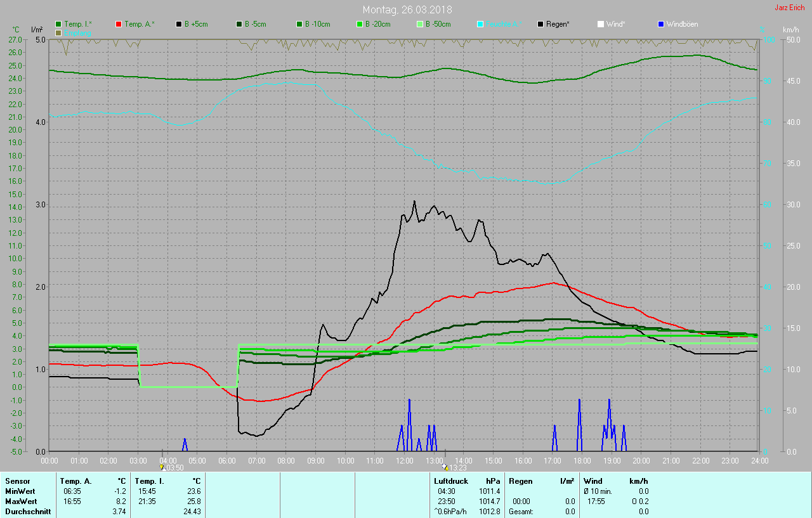Image resolution: width=812 pixels, height=518 pixels.
Task: Click the 12:00 label on time axis
Action: click(x=404, y=460)
